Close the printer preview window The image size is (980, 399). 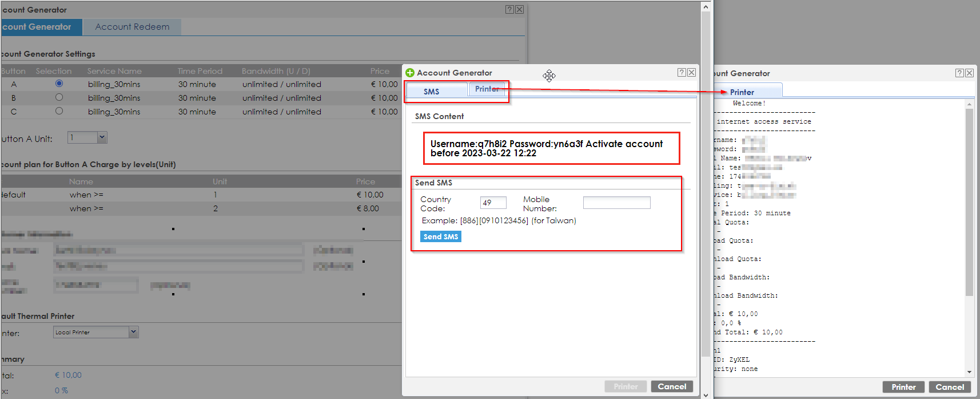(969, 73)
